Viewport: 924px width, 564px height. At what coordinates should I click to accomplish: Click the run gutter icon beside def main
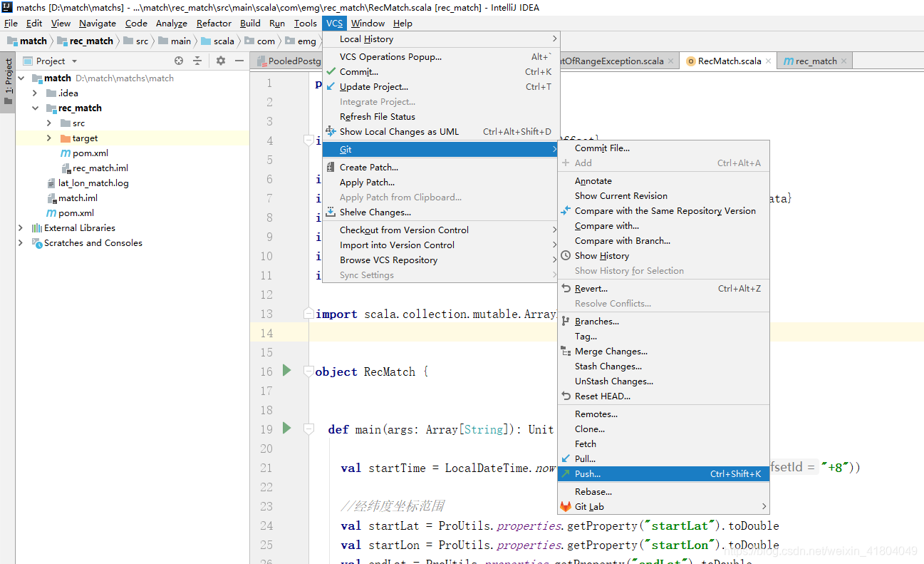point(286,428)
